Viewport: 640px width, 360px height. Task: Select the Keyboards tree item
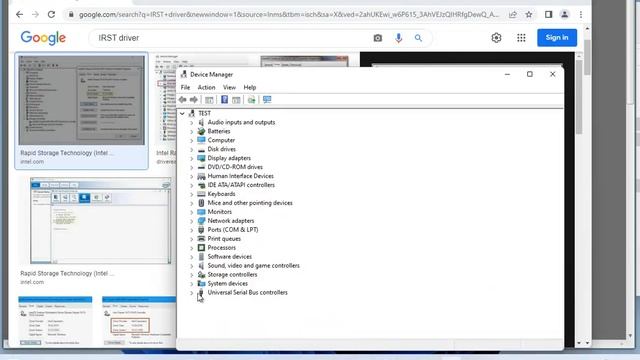coord(221,194)
